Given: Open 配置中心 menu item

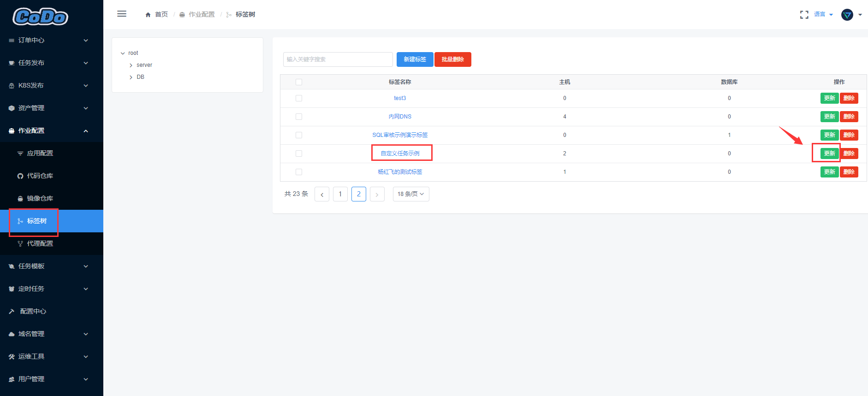Looking at the screenshot, I should click(52, 312).
